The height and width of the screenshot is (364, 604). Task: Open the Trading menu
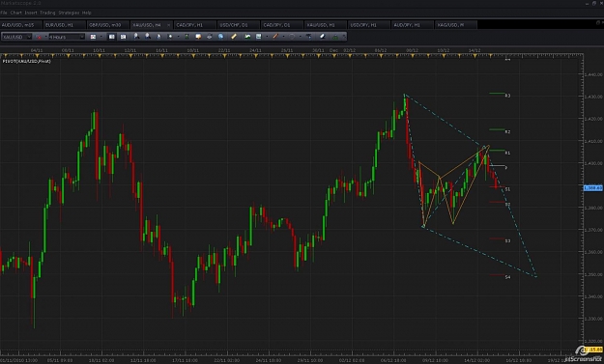coord(47,13)
